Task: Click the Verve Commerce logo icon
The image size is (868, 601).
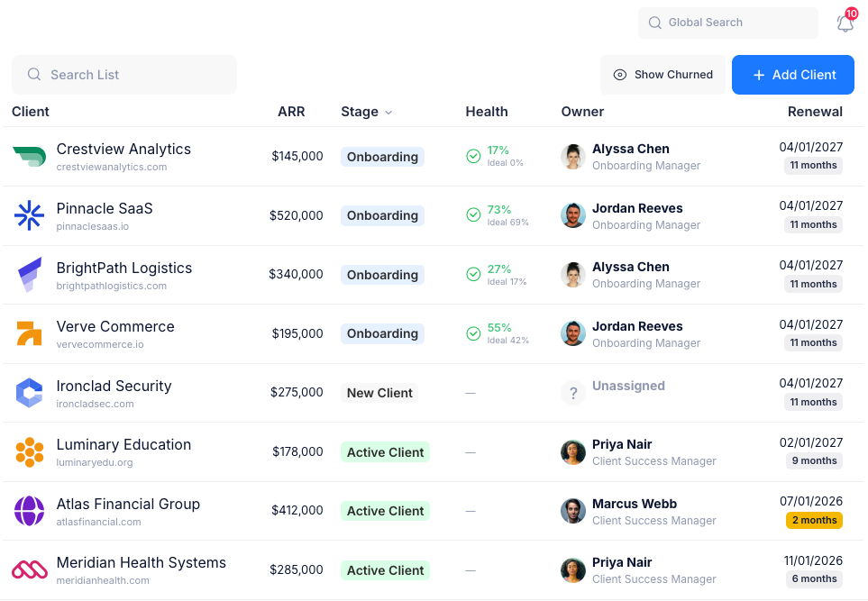Action: tap(29, 333)
